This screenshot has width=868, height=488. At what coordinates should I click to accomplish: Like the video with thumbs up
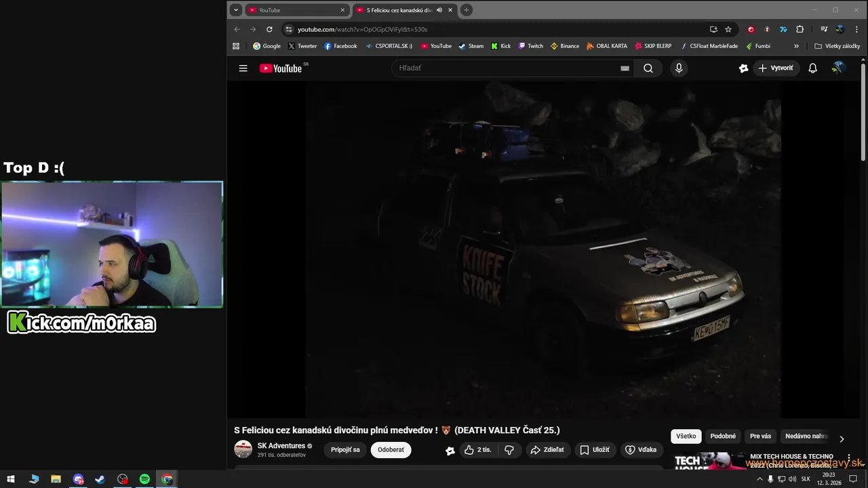pos(478,449)
